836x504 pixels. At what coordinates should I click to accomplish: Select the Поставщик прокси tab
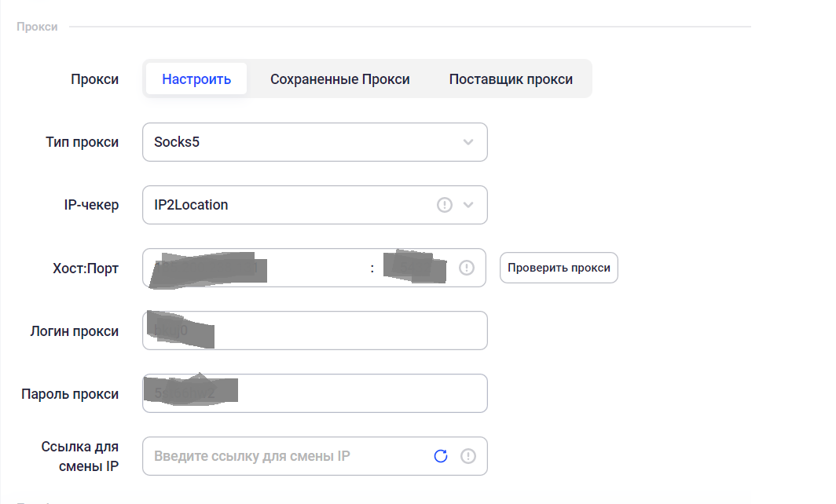coord(510,79)
